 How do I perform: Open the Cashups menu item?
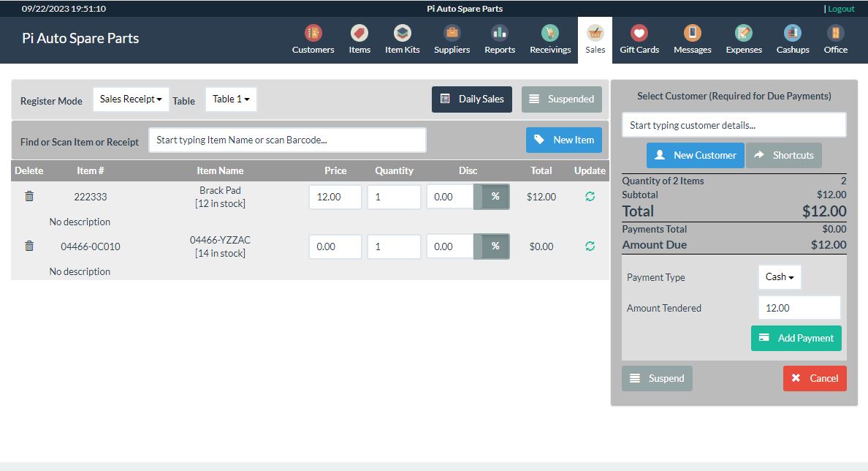[x=793, y=39]
